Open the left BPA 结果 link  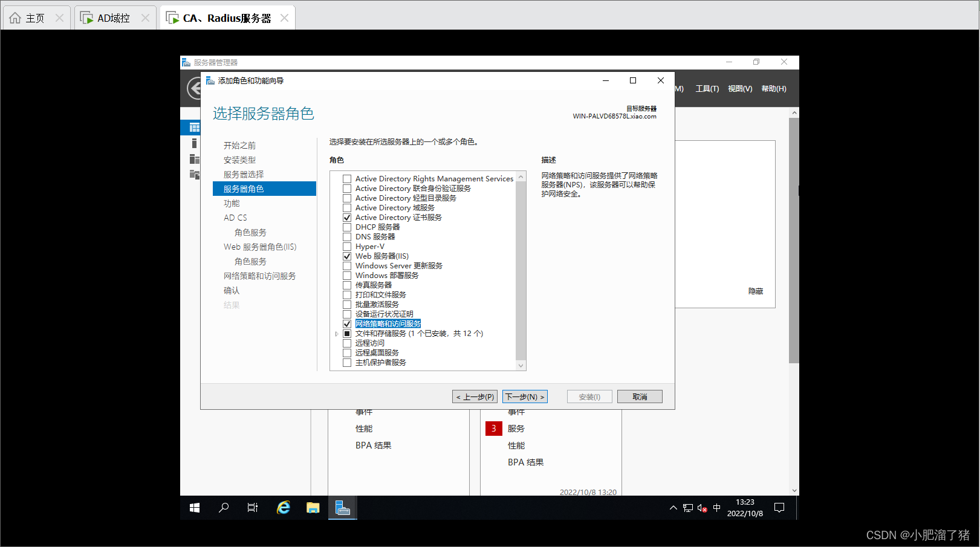373,445
